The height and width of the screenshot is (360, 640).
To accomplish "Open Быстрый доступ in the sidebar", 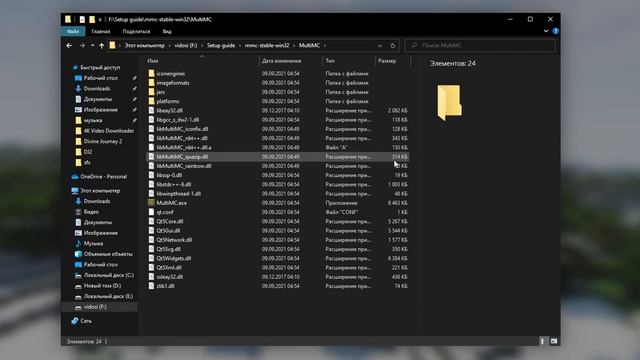I will pos(100,67).
